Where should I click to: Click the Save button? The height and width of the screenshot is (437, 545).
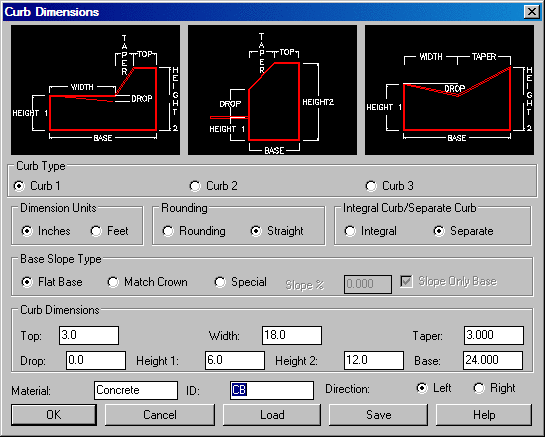click(x=379, y=415)
